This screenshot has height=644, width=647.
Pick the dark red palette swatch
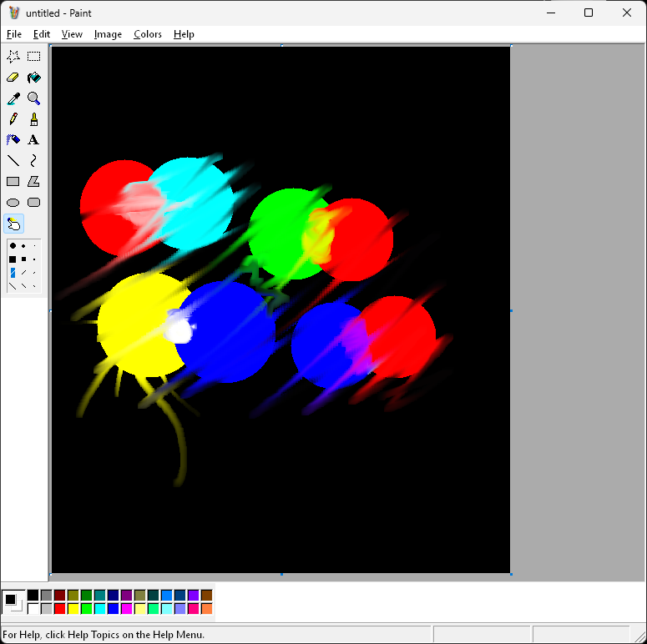[60, 595]
